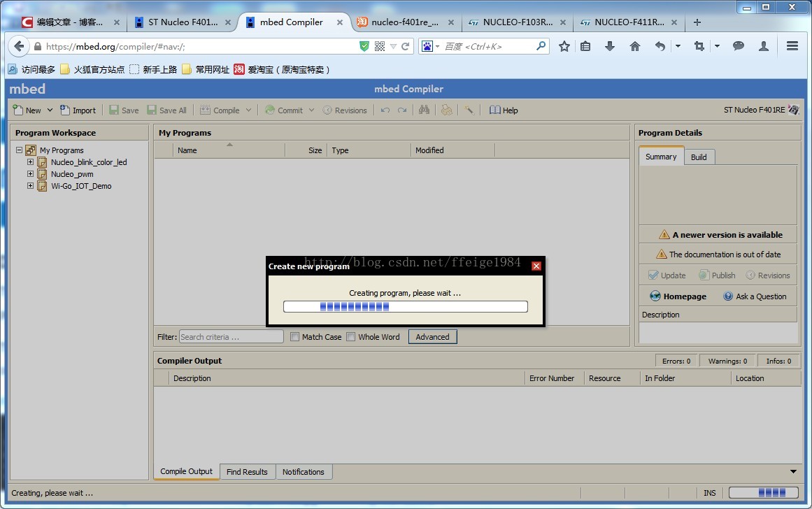Open the Compile dropdown arrow
This screenshot has height=509, width=812.
pyautogui.click(x=248, y=110)
